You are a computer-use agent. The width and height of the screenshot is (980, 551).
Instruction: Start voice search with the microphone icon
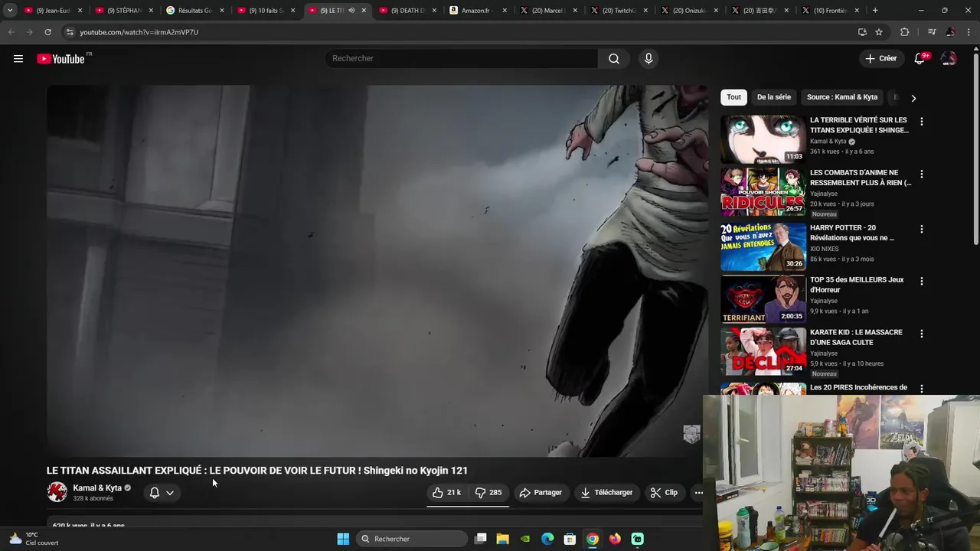click(648, 59)
